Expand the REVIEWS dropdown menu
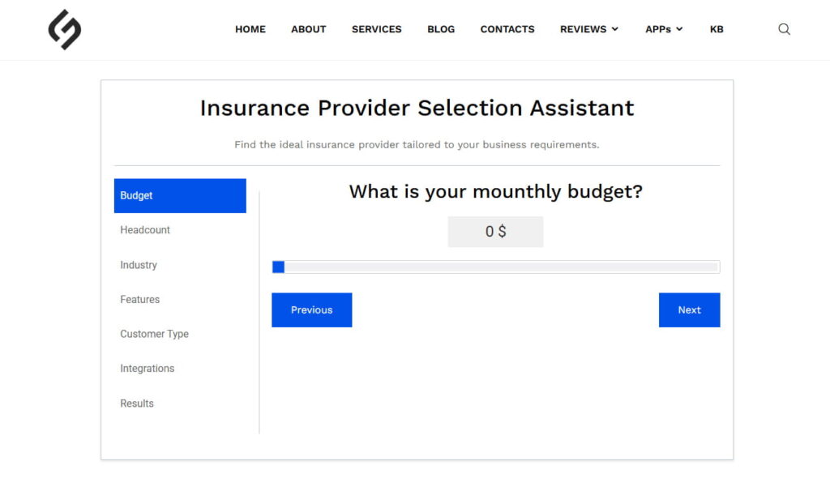 coord(588,29)
